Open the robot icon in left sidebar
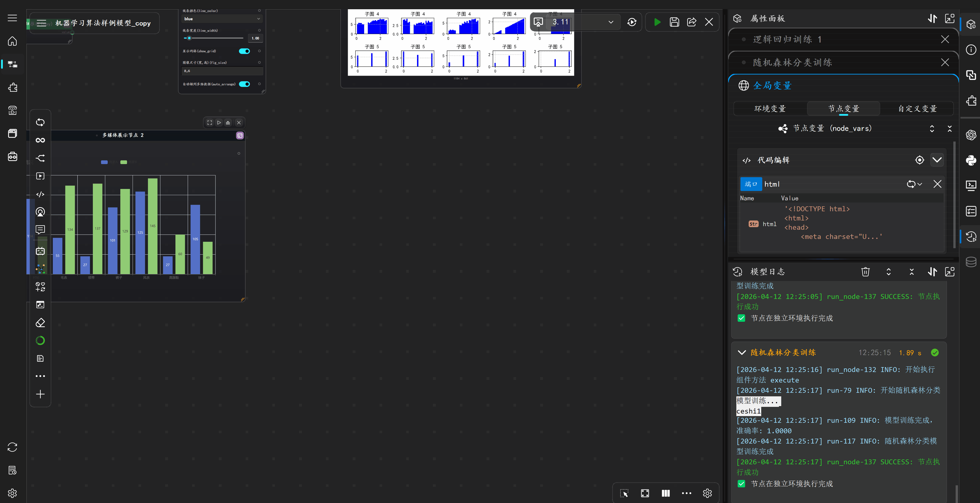The image size is (980, 503). tap(13, 156)
